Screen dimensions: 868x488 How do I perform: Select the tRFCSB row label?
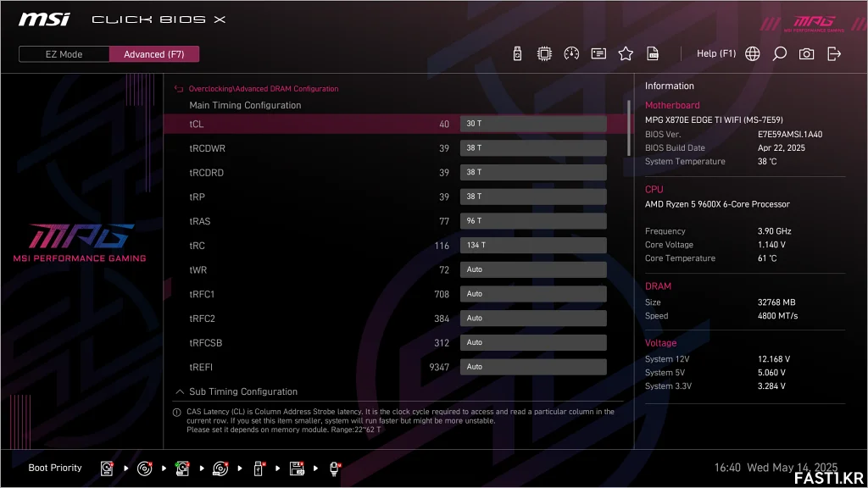(x=205, y=343)
